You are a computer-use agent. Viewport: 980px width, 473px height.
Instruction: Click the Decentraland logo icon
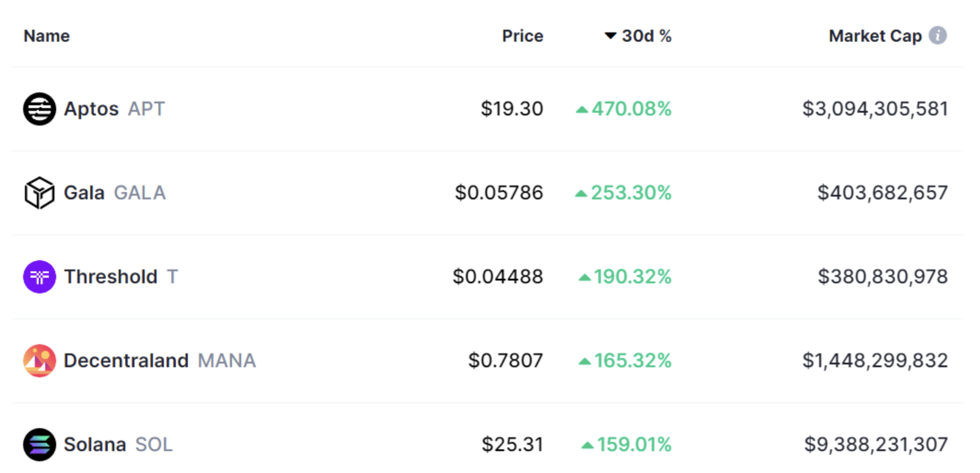coord(39,361)
